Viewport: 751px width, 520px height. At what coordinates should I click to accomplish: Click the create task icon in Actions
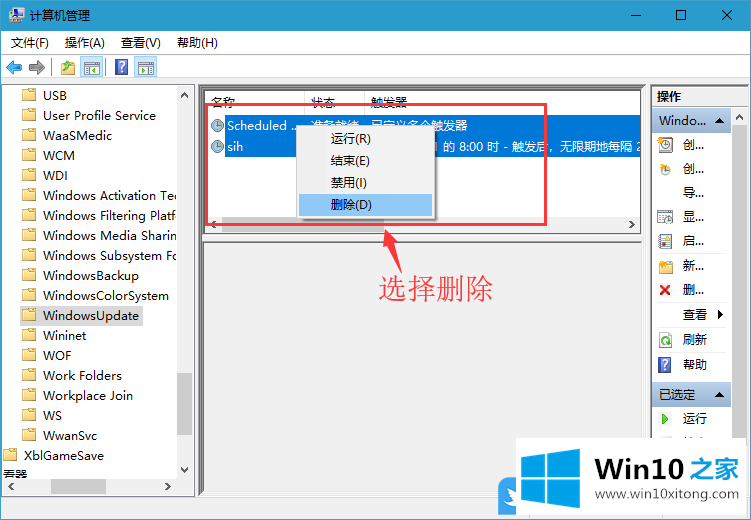(x=665, y=169)
